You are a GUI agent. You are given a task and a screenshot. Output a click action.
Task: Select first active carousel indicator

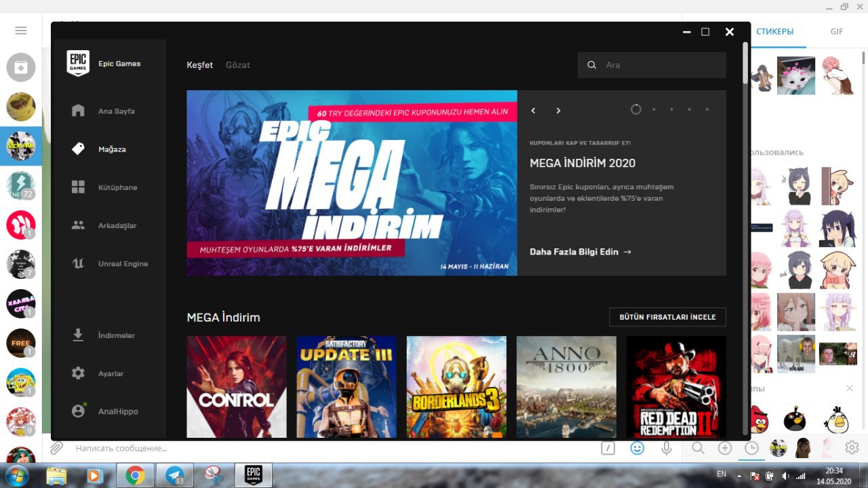pyautogui.click(x=635, y=109)
